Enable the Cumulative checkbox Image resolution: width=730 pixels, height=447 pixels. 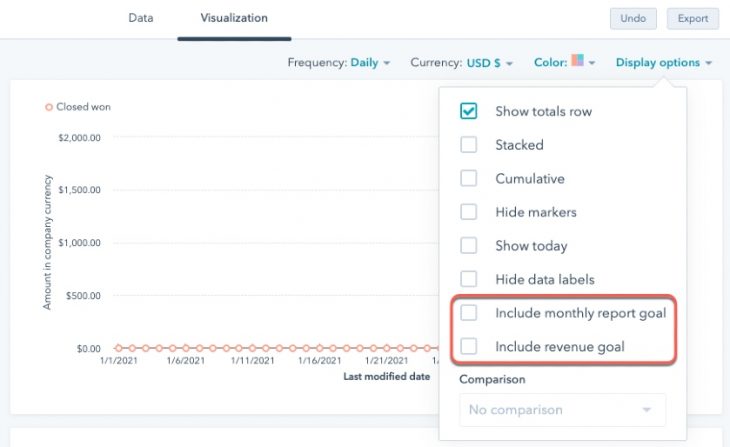[x=468, y=179]
